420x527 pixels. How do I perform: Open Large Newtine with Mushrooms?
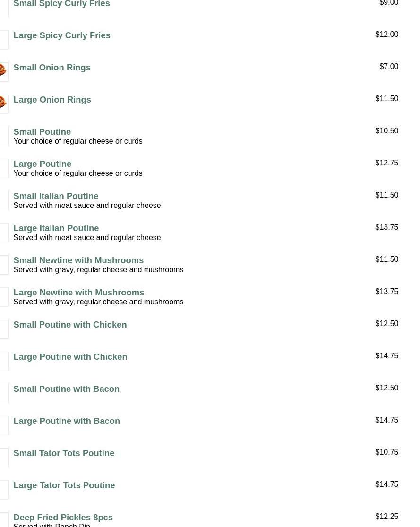[x=78, y=293]
